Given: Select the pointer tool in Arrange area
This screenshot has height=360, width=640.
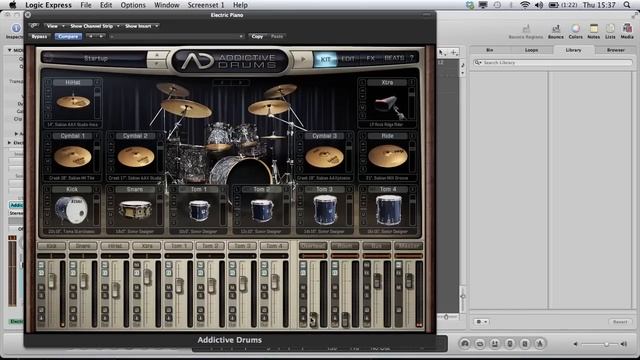Looking at the screenshot, I should tap(442, 52).
